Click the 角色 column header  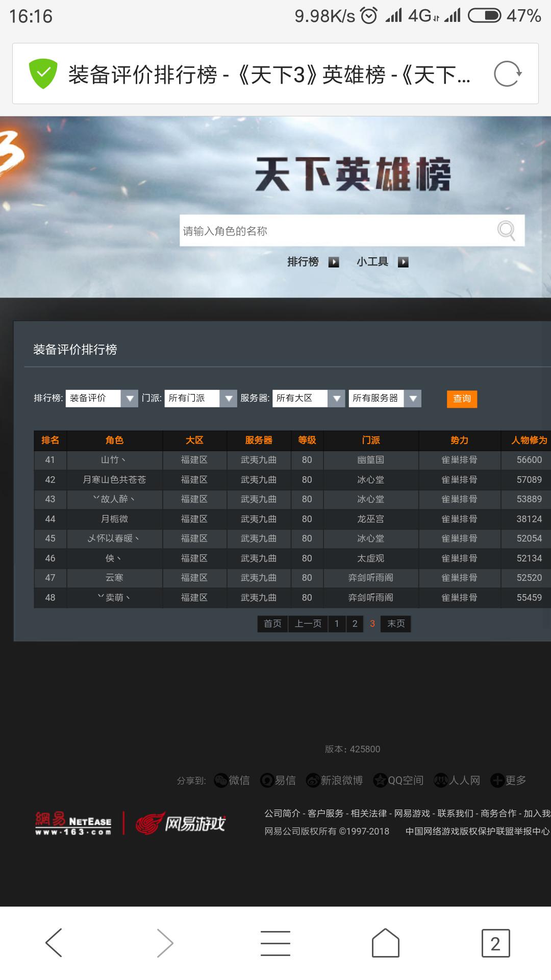[x=114, y=440]
